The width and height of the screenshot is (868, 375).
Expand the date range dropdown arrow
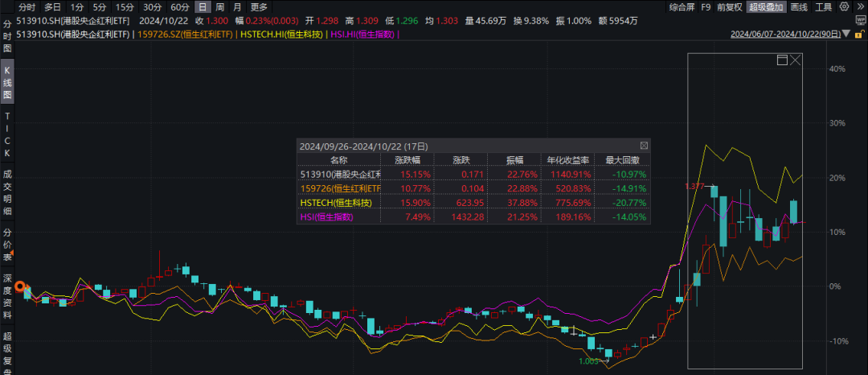tap(845, 35)
